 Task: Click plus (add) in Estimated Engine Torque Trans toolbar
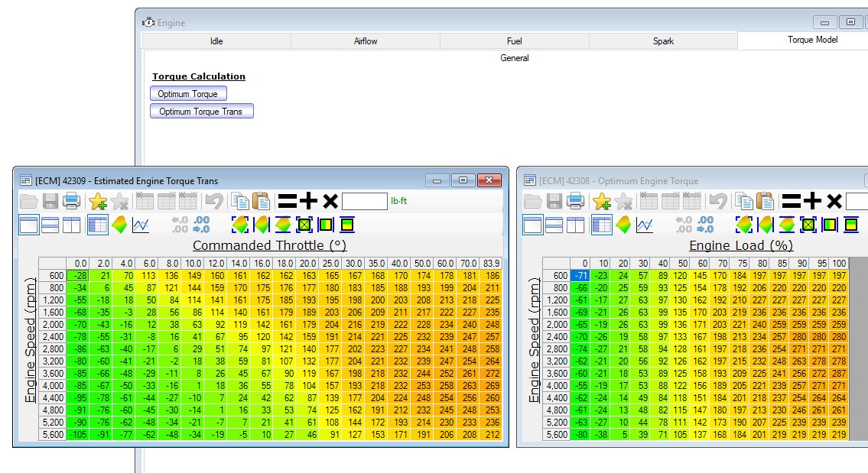308,201
